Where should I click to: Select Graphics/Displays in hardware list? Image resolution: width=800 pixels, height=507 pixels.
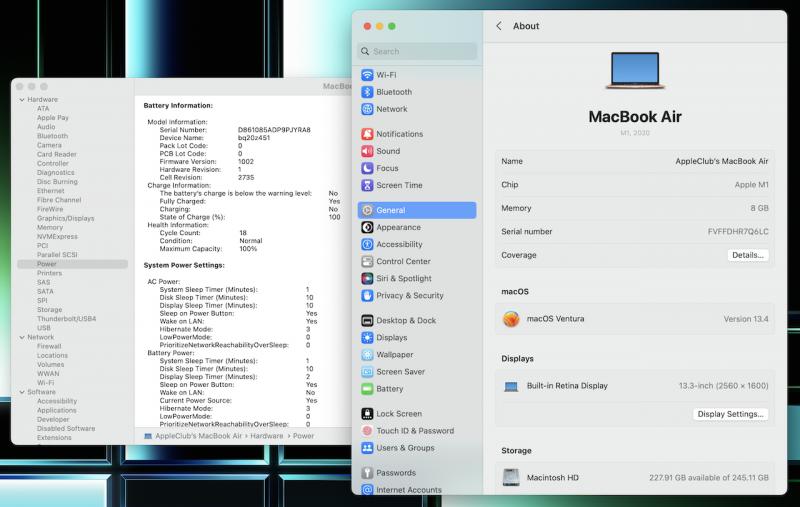[65, 218]
